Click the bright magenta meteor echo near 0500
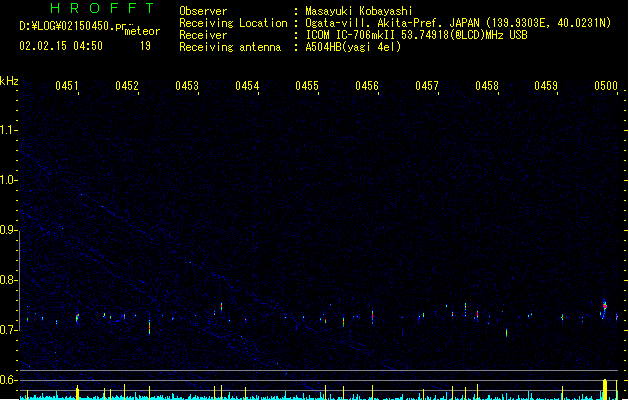The image size is (629, 400). click(605, 306)
